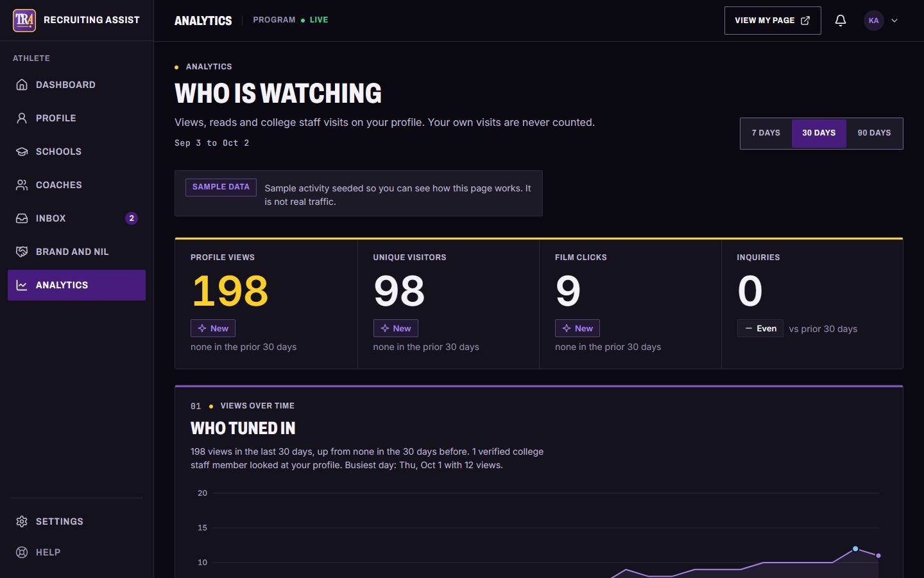Click the Schools graduation cap icon
924x578 pixels.
pyautogui.click(x=22, y=152)
